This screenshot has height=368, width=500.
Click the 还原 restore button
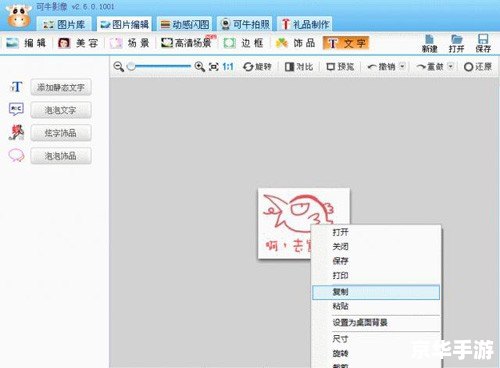tap(478, 67)
